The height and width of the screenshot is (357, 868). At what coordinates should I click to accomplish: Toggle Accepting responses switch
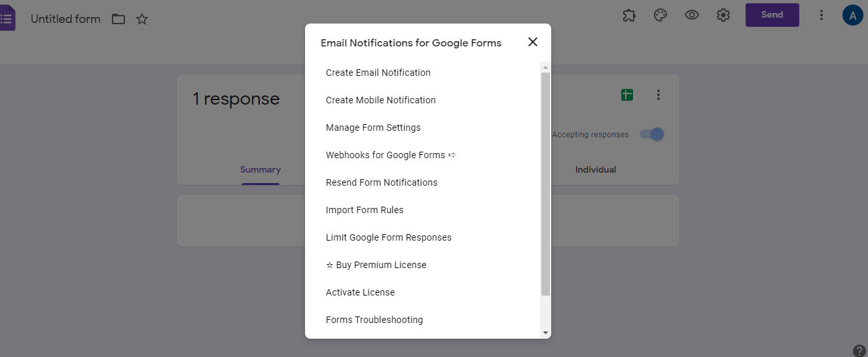click(x=651, y=134)
